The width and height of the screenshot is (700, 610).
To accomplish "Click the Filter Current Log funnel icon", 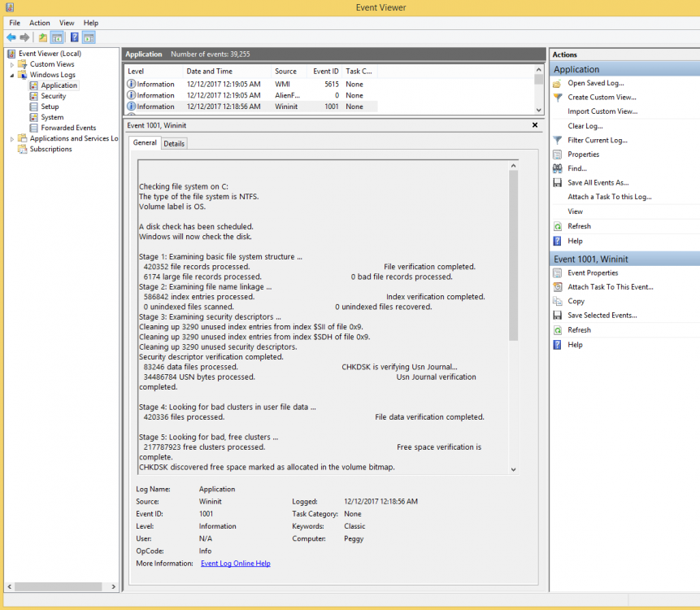I will (x=557, y=140).
